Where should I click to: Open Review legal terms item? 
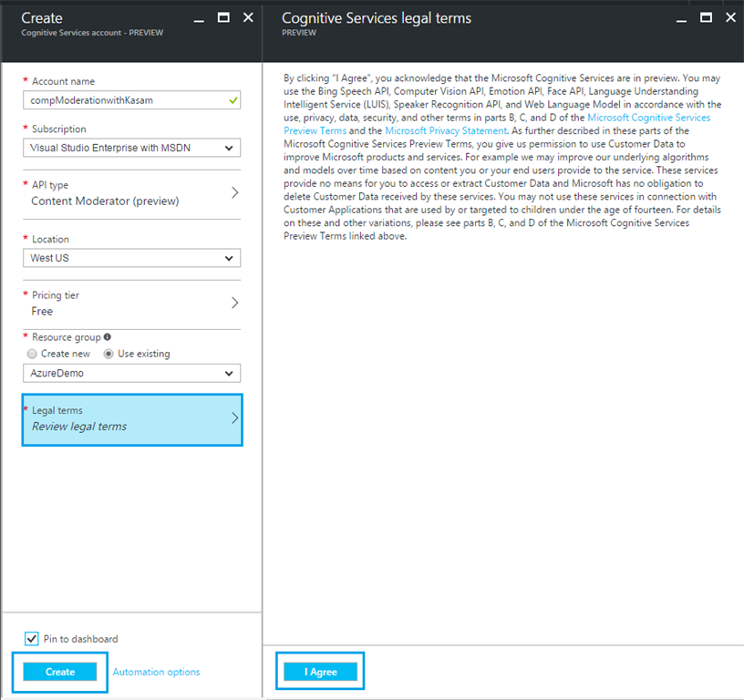click(132, 419)
